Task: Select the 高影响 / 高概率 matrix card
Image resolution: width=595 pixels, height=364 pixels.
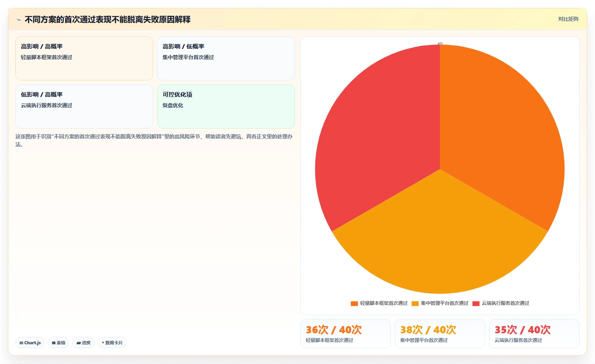Action: [84, 58]
